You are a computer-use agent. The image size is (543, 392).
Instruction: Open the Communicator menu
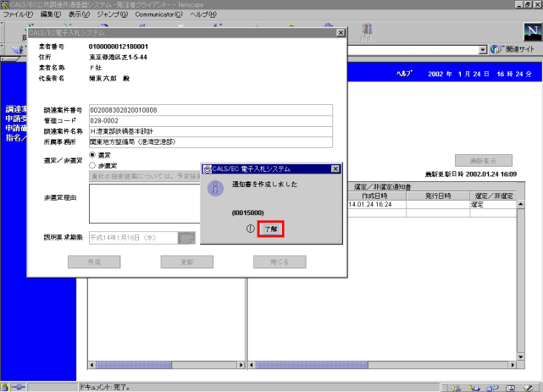pyautogui.click(x=159, y=14)
